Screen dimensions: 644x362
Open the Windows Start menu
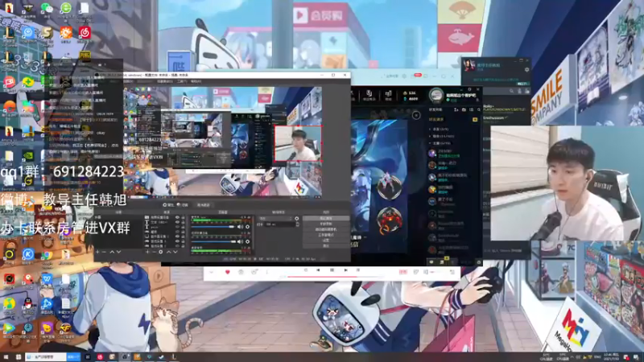(6, 357)
